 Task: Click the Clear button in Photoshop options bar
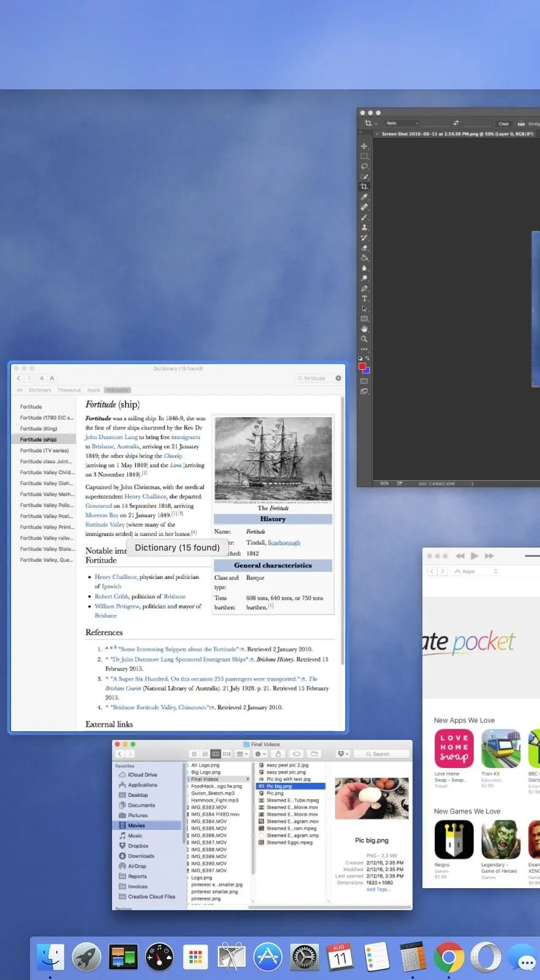[503, 124]
